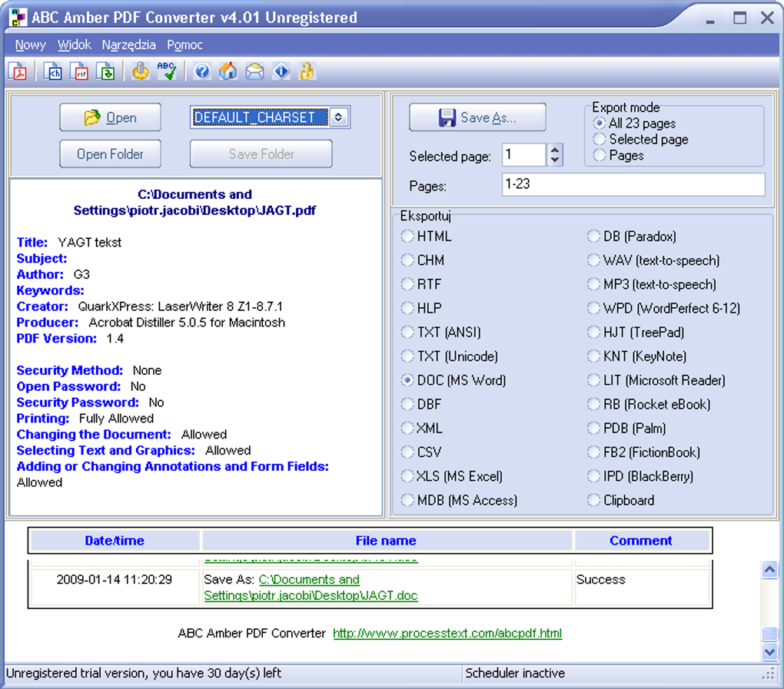The height and width of the screenshot is (689, 784).
Task: Select WPD (WordPerfect 6-12) export format
Action: (x=664, y=308)
